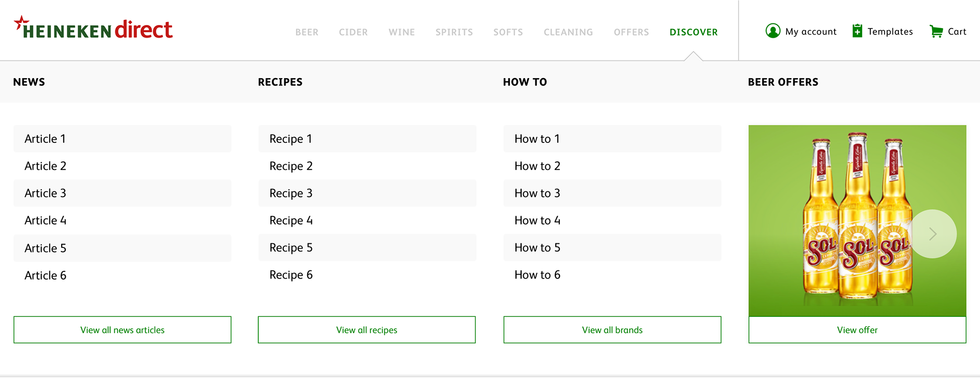Click the Templates clipboard icon
980x378 pixels.
tap(857, 31)
